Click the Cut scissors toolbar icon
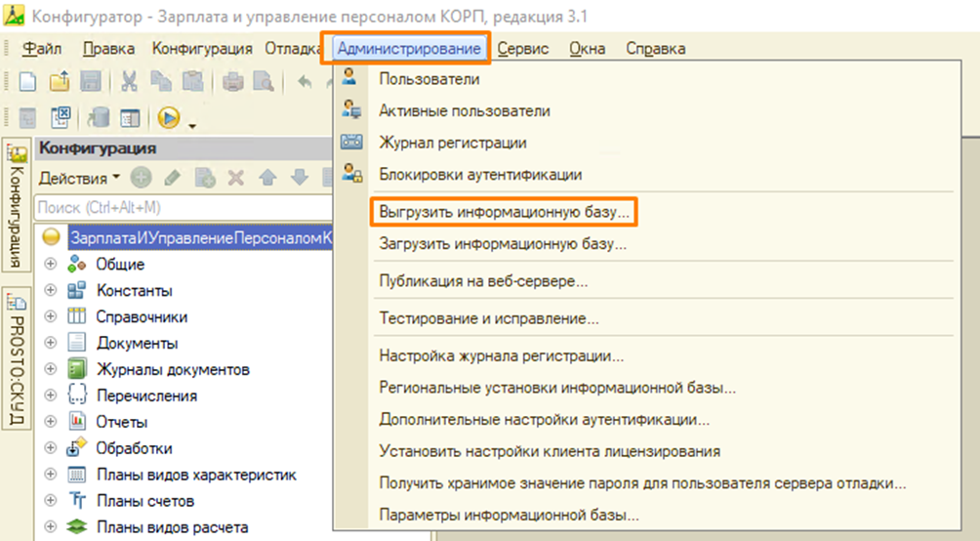This screenshot has width=980, height=541. [131, 83]
